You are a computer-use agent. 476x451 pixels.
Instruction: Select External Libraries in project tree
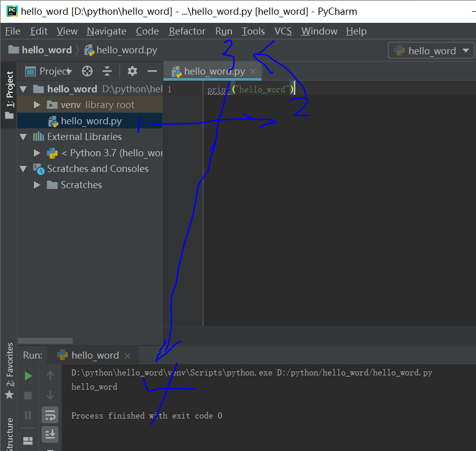84,137
